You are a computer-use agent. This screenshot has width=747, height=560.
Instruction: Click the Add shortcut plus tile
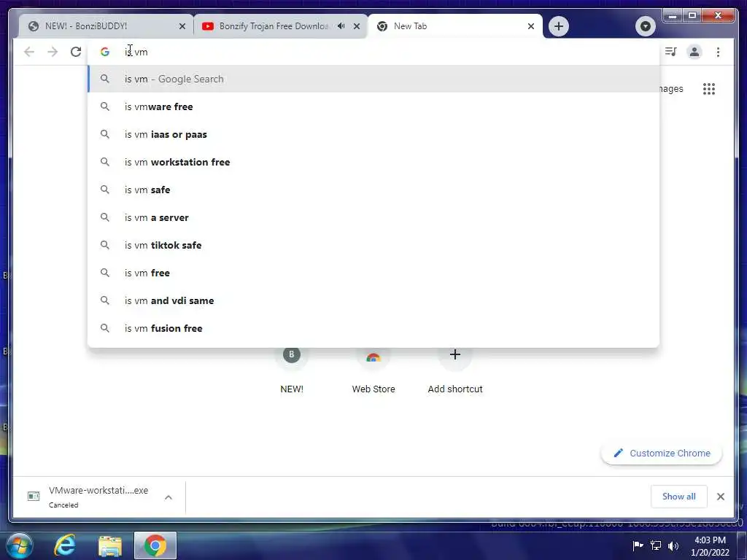[455, 370]
